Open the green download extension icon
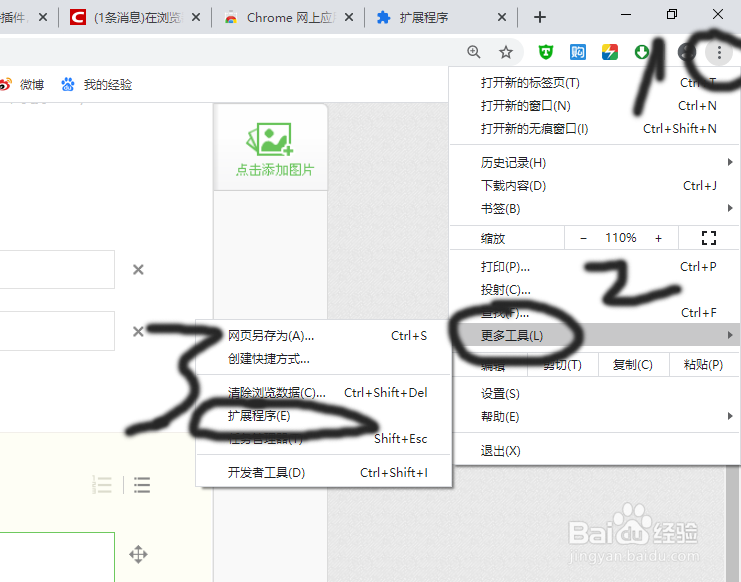 pyautogui.click(x=641, y=51)
